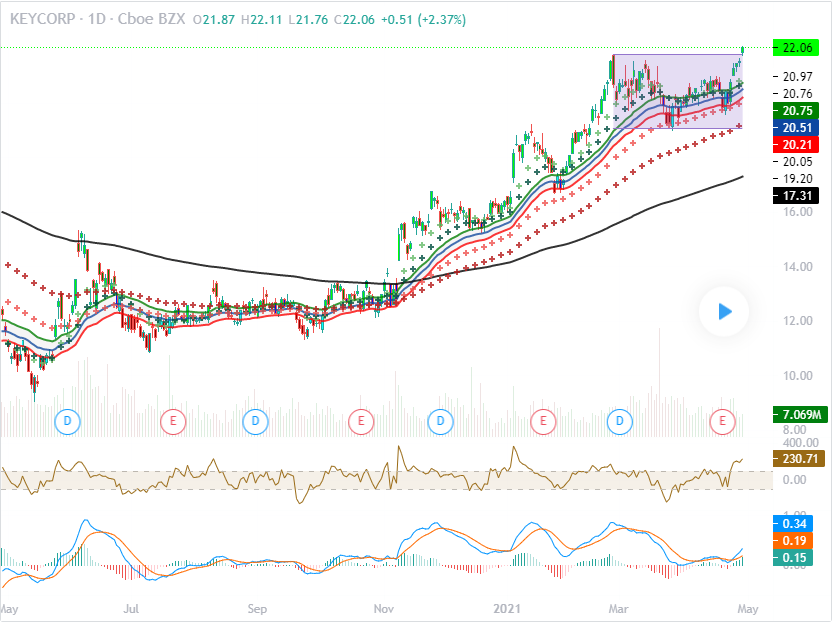Click the earnings E marker near July
This screenshot has height=622, width=832.
pos(173,421)
